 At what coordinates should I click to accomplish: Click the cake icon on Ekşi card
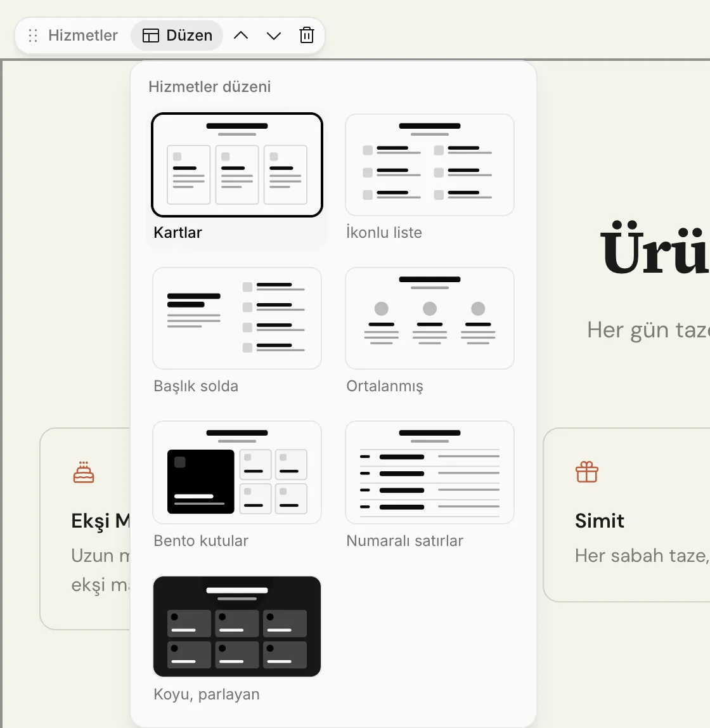84,472
